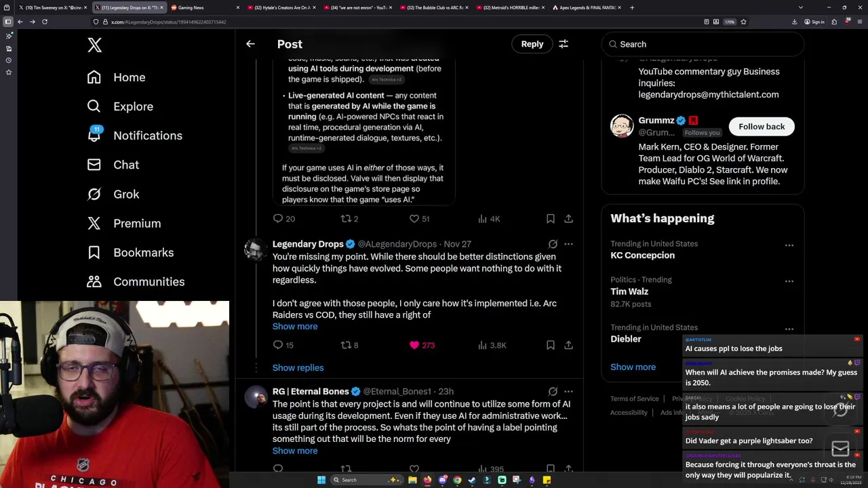Click the back arrow beside Post

[250, 44]
